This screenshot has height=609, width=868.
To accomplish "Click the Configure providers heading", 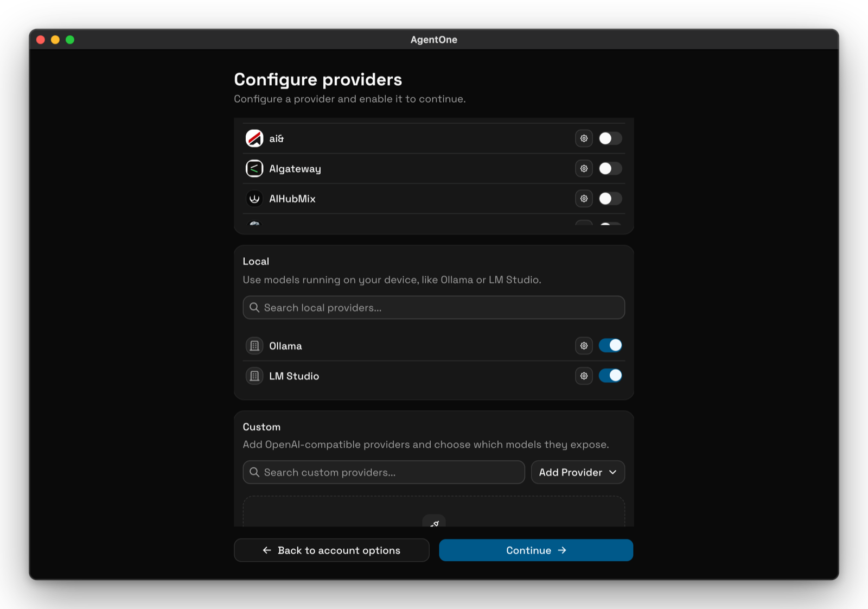I will point(318,80).
